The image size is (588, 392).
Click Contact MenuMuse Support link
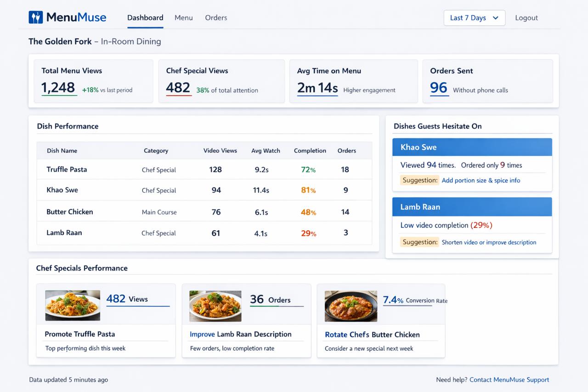pyautogui.click(x=509, y=380)
